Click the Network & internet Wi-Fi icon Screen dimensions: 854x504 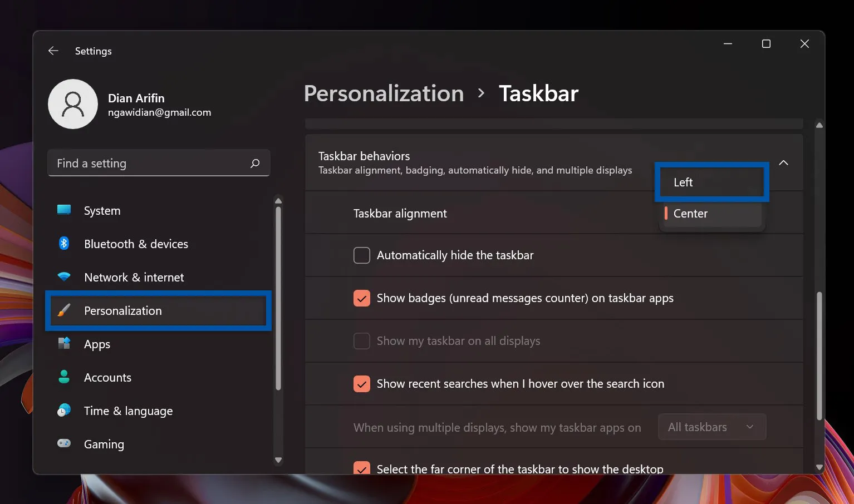click(63, 276)
